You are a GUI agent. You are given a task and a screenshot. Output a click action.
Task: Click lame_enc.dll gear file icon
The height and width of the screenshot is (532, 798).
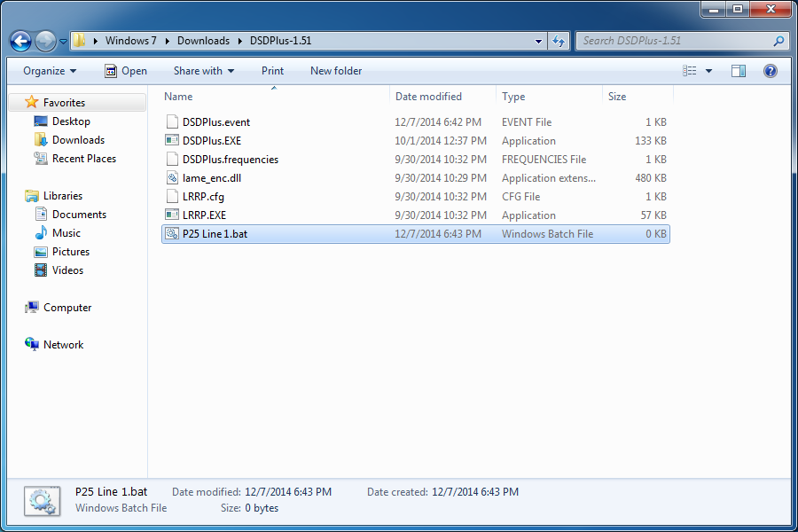(x=172, y=177)
